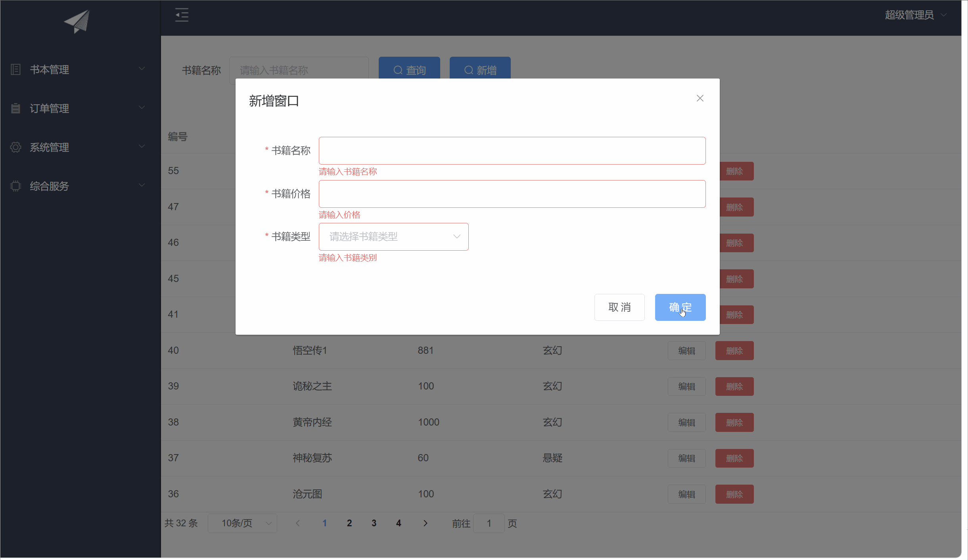
Task: Go to page 4 in pagination
Action: pyautogui.click(x=399, y=523)
